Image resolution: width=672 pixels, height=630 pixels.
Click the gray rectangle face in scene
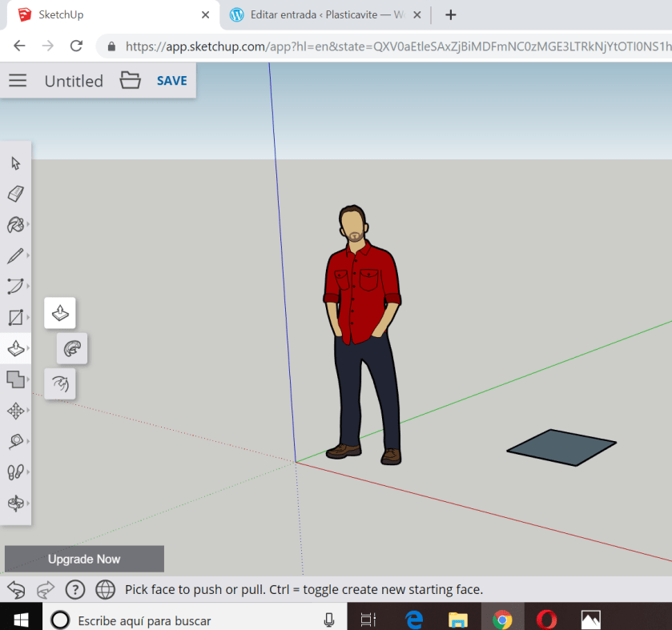point(561,447)
